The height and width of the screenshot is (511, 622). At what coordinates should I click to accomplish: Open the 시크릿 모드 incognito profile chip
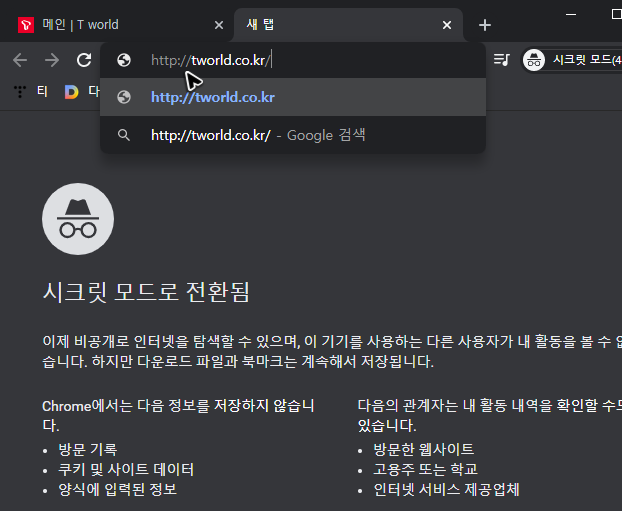pos(572,60)
